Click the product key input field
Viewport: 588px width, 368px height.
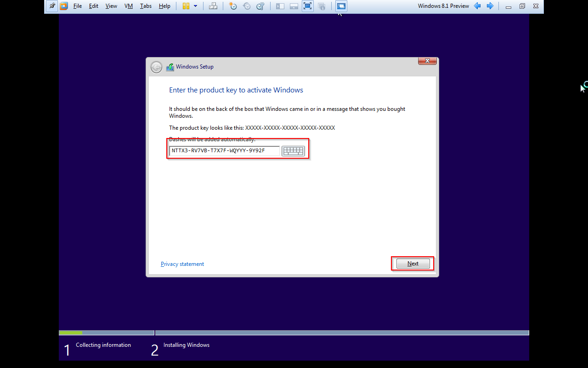[224, 150]
